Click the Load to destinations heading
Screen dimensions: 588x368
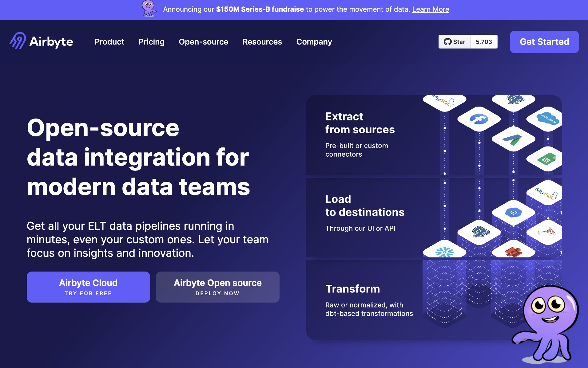click(x=365, y=206)
